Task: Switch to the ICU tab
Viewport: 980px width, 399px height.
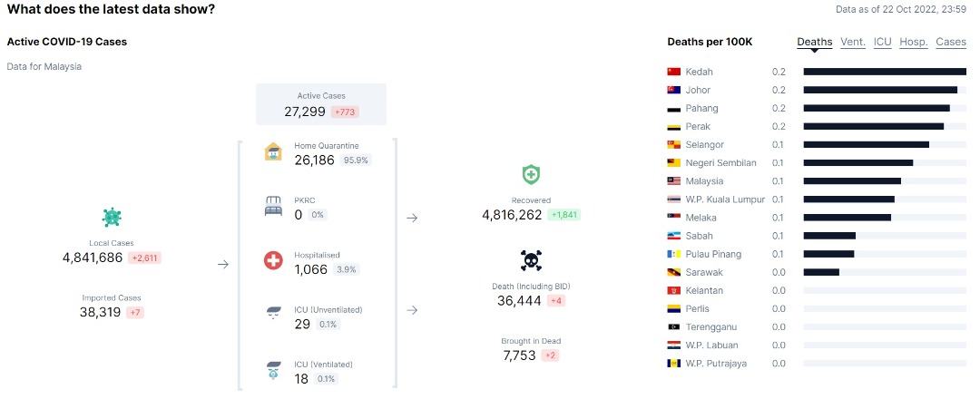Action: point(883,42)
